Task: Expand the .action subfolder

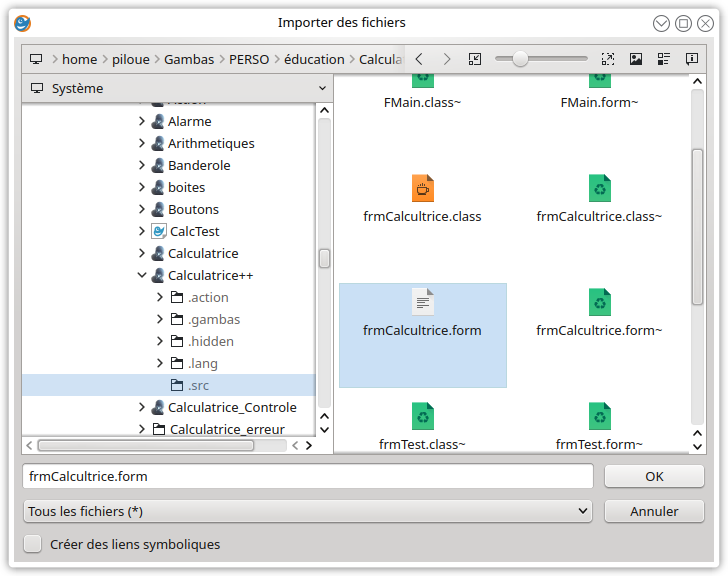Action: pyautogui.click(x=160, y=297)
